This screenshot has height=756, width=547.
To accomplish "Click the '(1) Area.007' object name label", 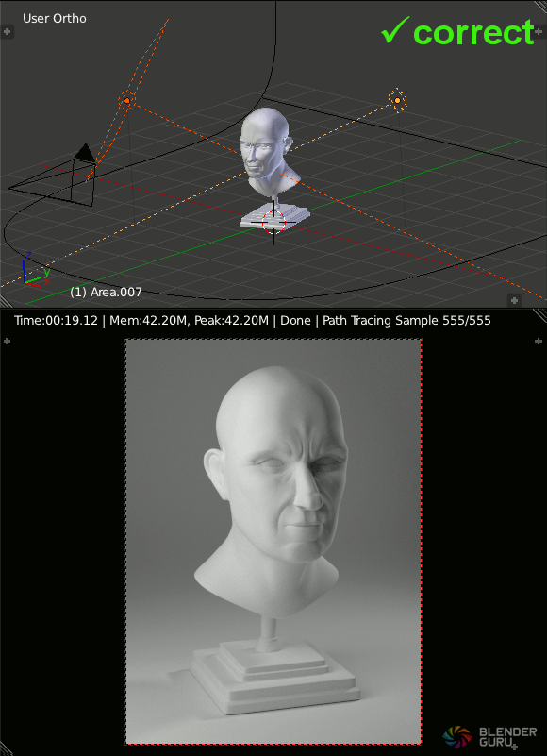I will pyautogui.click(x=106, y=293).
